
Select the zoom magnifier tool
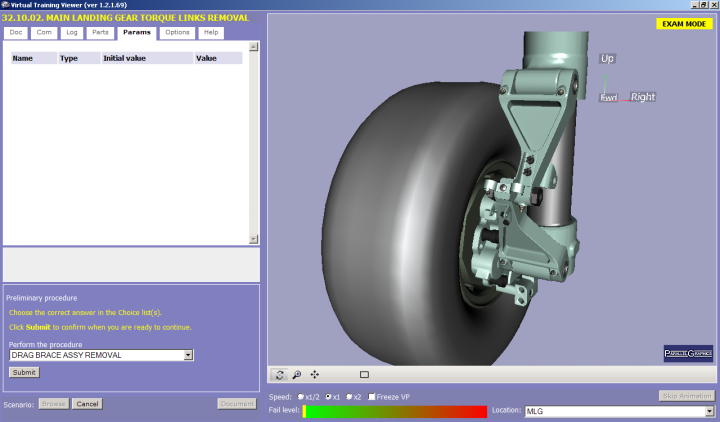tap(297, 374)
